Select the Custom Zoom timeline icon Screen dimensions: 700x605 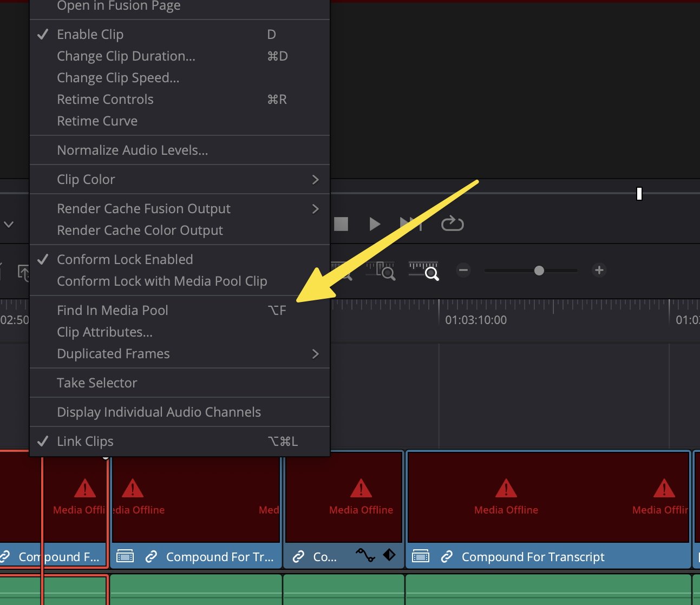(x=424, y=271)
